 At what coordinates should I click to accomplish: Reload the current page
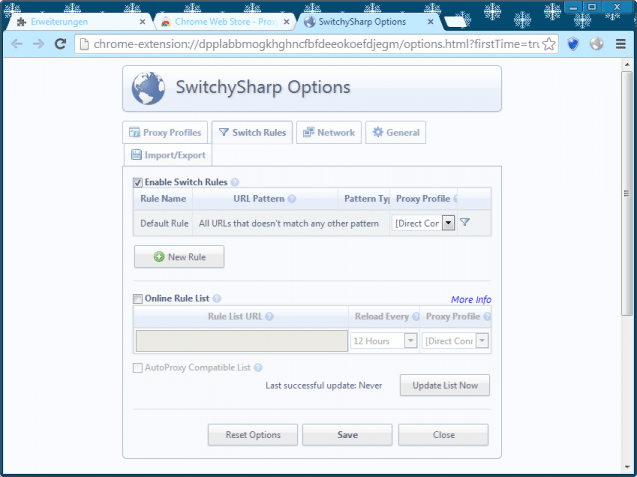[x=61, y=44]
